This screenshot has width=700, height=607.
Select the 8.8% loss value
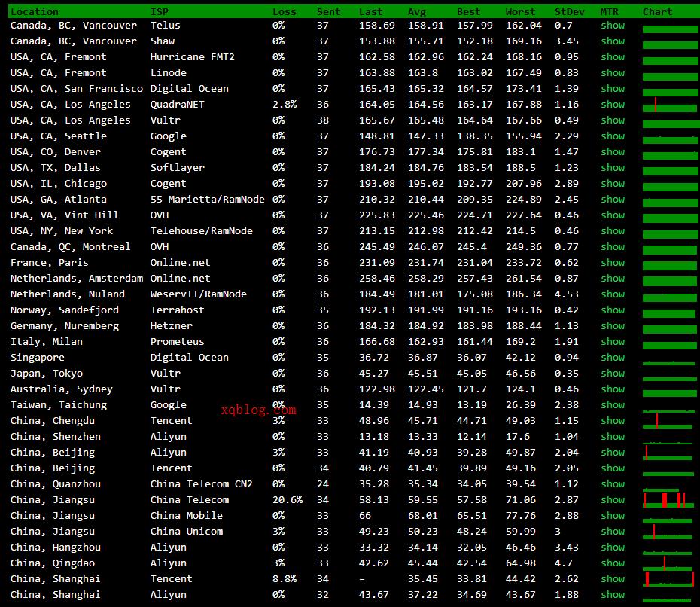pos(285,579)
